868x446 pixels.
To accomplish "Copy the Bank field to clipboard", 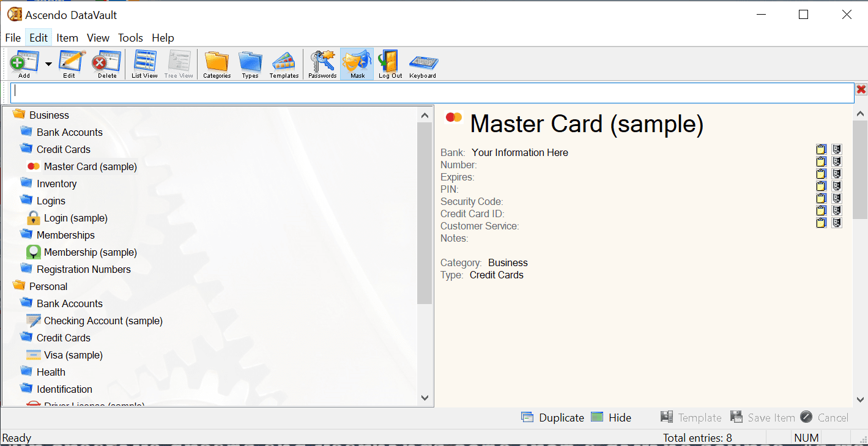I will coord(822,149).
